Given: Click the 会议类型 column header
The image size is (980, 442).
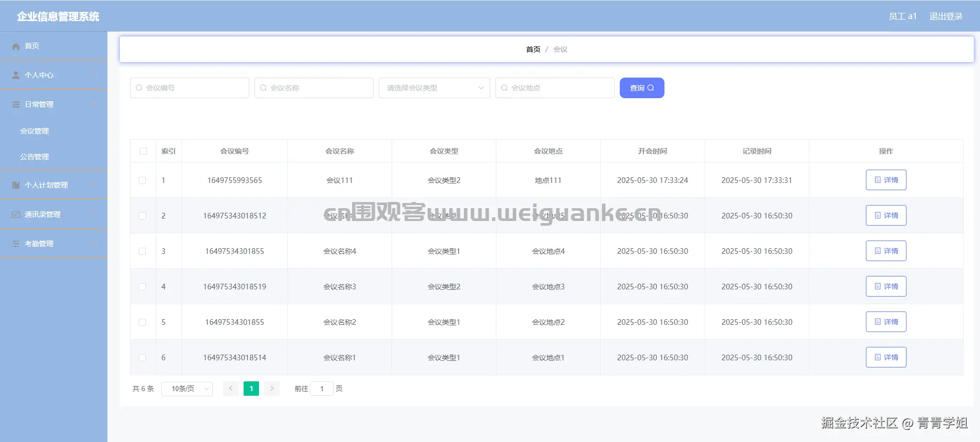Looking at the screenshot, I should point(444,151).
